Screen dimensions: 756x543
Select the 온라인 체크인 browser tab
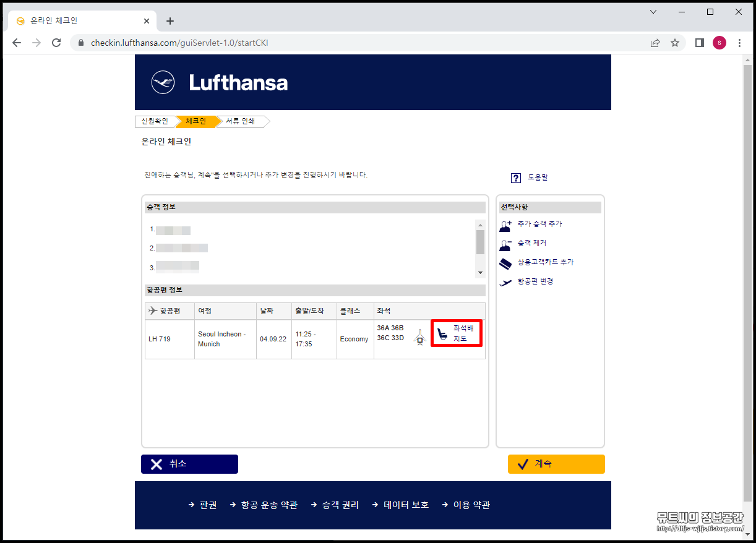coord(82,21)
